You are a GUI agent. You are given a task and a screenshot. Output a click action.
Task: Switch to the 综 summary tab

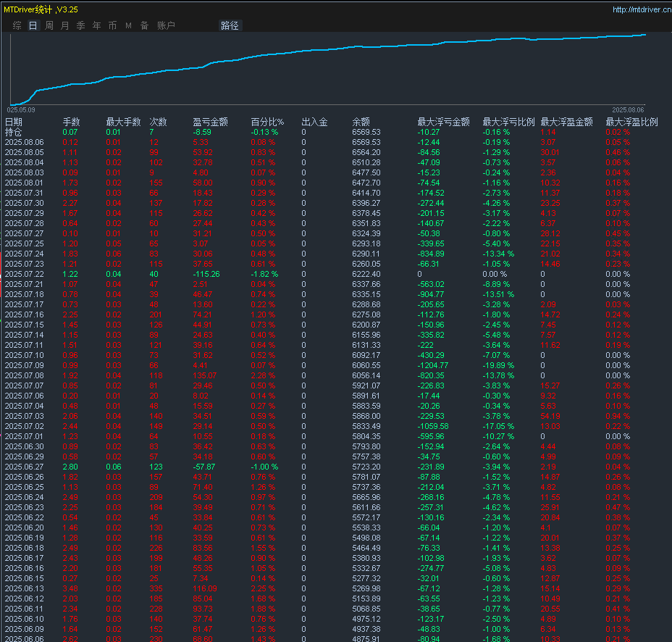[17, 26]
